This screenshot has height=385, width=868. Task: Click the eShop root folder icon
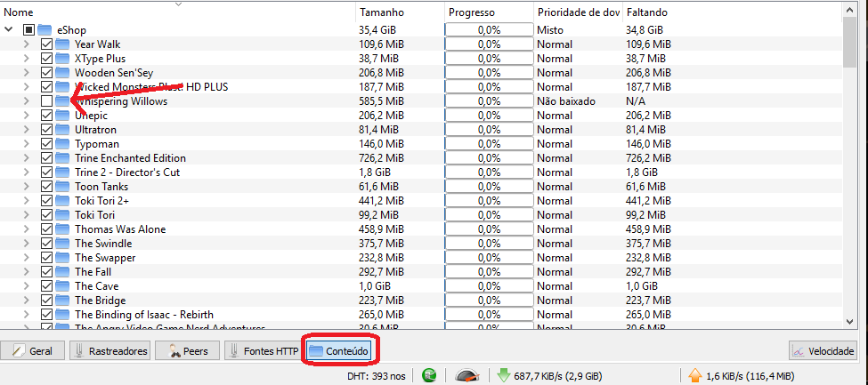45,30
